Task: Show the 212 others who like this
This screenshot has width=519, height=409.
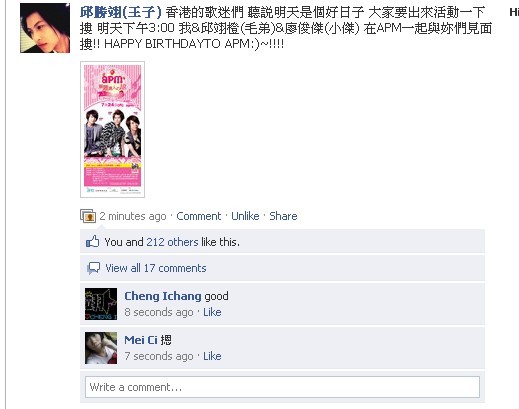Action: [x=172, y=242]
